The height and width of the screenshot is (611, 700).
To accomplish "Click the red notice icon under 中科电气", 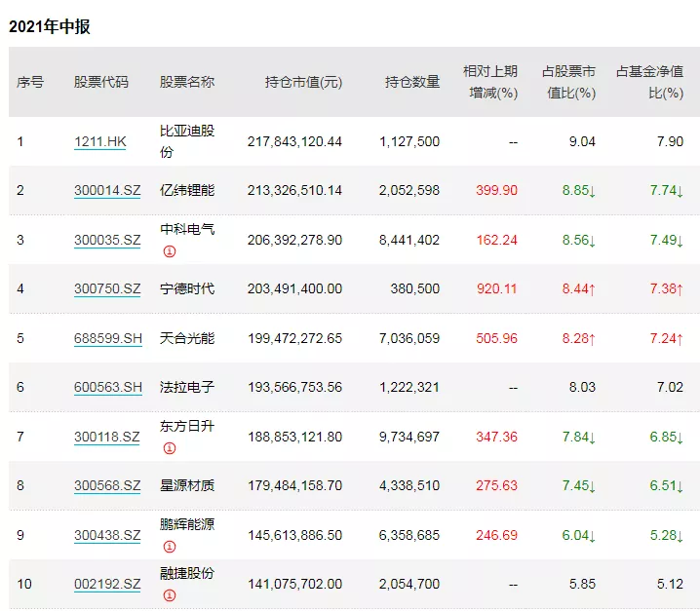I will click(x=169, y=251).
